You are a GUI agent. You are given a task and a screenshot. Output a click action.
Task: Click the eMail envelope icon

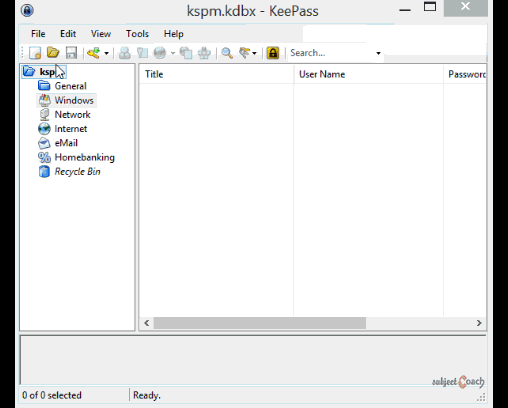pos(44,143)
